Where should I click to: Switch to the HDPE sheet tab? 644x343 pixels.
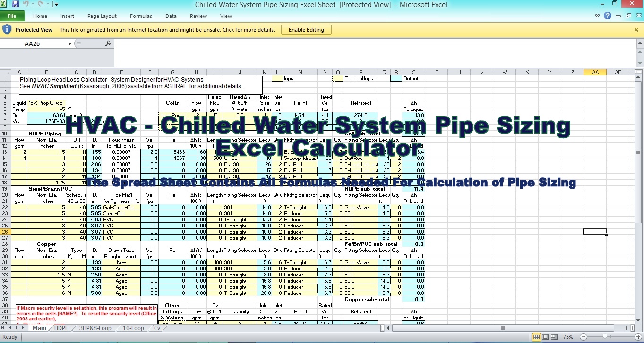tap(61, 328)
